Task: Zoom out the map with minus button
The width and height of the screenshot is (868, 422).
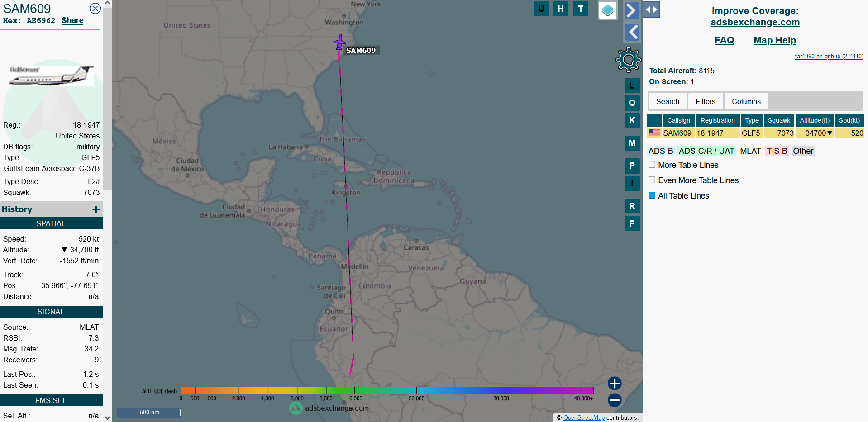Action: (x=615, y=400)
